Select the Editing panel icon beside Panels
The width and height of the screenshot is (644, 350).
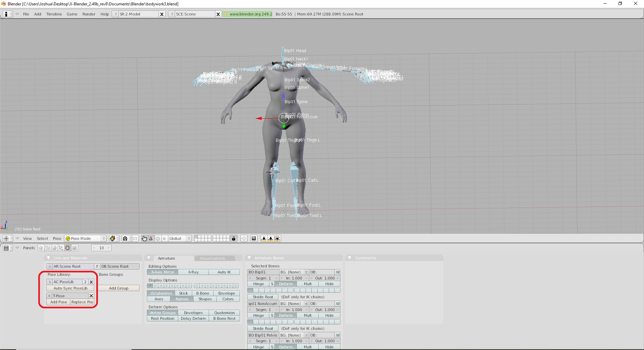point(68,248)
